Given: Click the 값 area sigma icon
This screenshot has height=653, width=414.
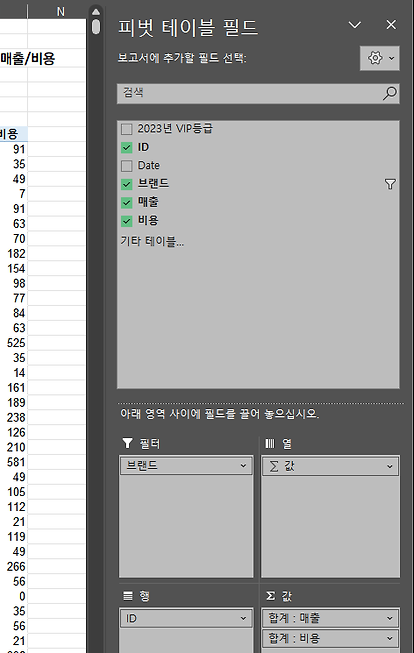Looking at the screenshot, I should [270, 596].
